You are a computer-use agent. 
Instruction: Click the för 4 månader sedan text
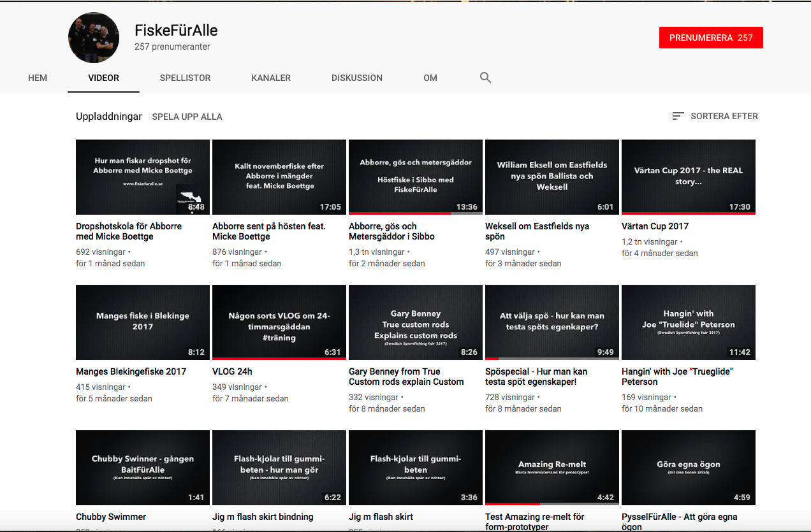tap(659, 253)
